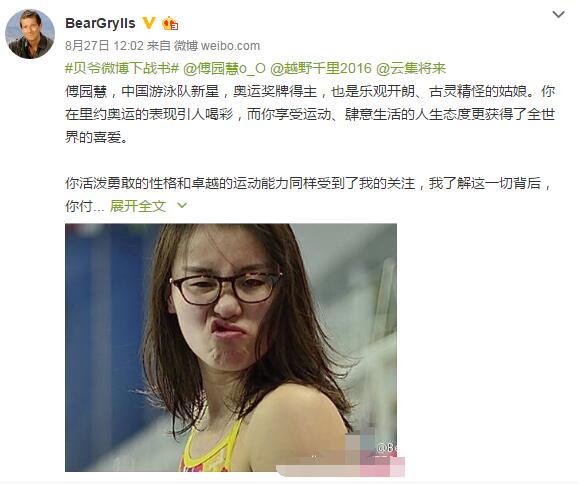This screenshot has width=578, height=484.
Task: Visit the @傅园慧o_O mention
Action: (224, 68)
